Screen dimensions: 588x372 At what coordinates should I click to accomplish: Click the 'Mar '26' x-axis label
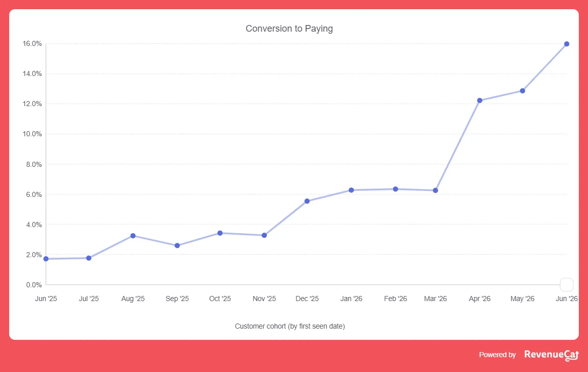point(435,299)
